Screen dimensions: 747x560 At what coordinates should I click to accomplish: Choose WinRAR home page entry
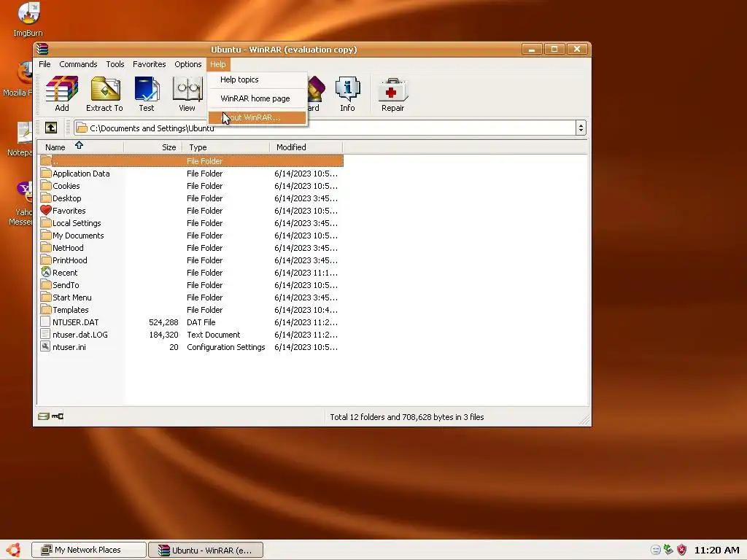point(258,98)
